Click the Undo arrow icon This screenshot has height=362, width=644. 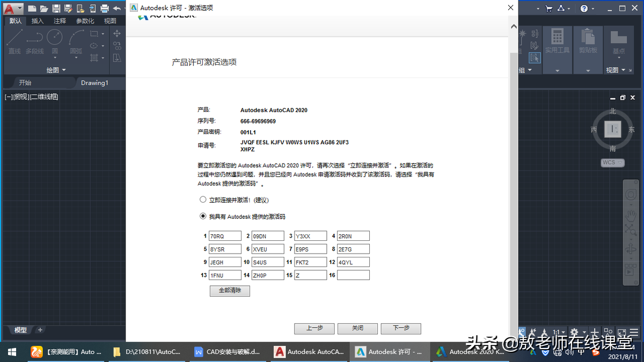click(117, 8)
